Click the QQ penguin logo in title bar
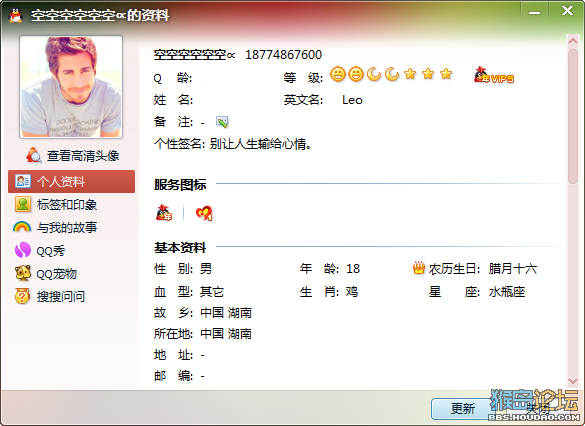 [15, 15]
